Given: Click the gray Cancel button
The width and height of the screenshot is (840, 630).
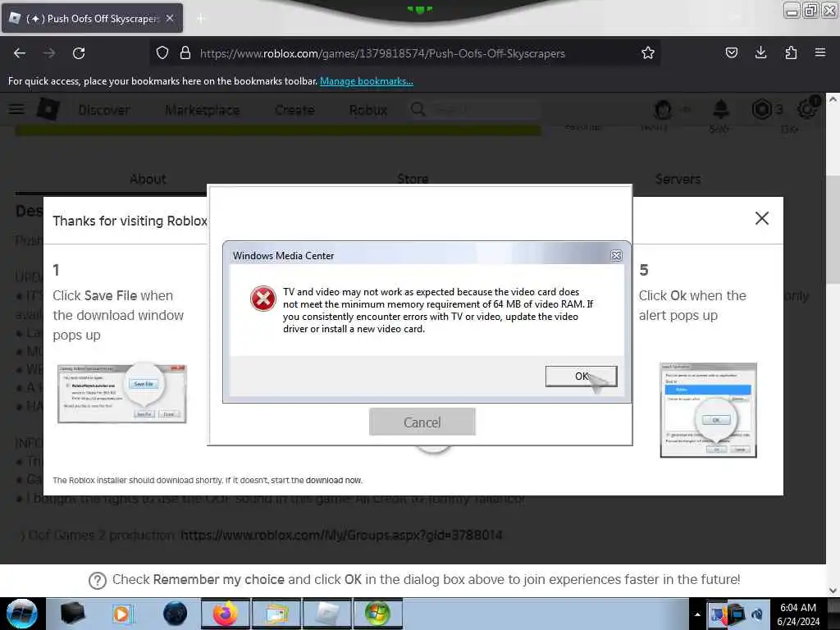Looking at the screenshot, I should [x=422, y=422].
